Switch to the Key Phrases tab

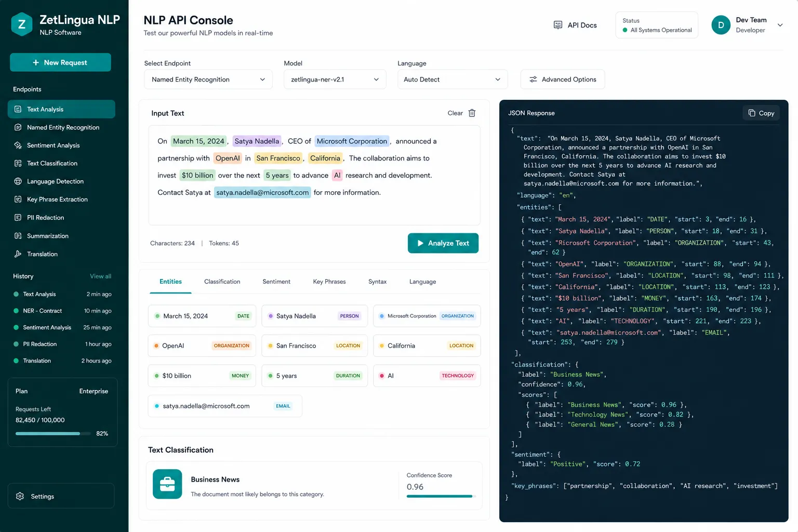click(x=329, y=282)
